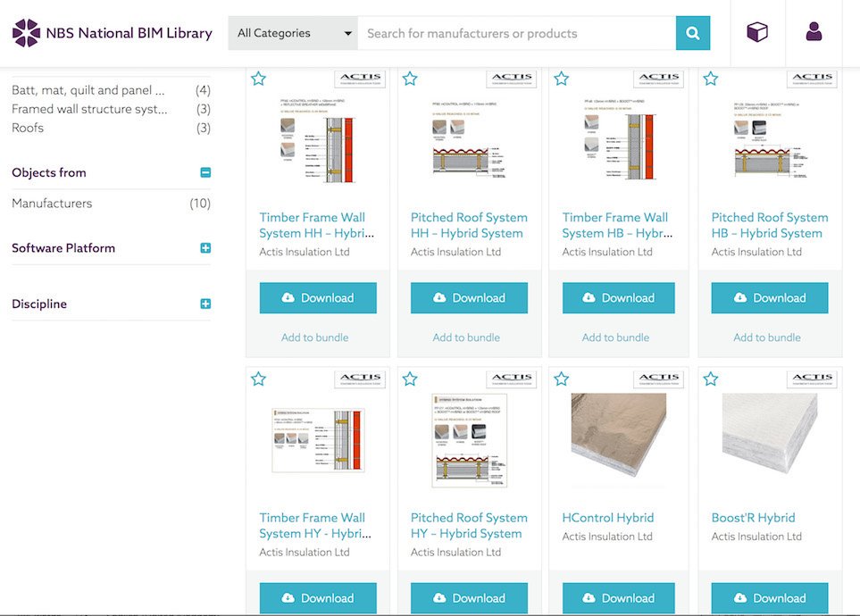
Task: Open Pitched Roof System HH title link
Action: tap(469, 226)
